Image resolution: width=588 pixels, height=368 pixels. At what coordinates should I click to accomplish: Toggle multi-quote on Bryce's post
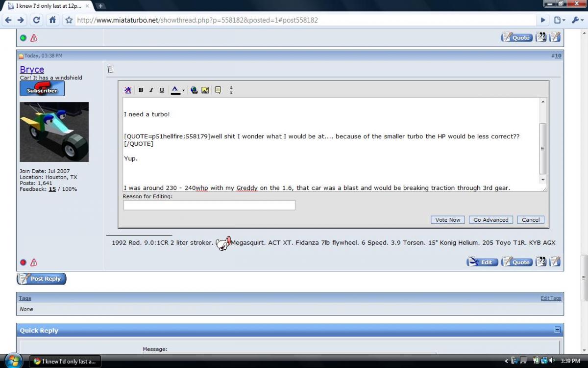pos(541,262)
